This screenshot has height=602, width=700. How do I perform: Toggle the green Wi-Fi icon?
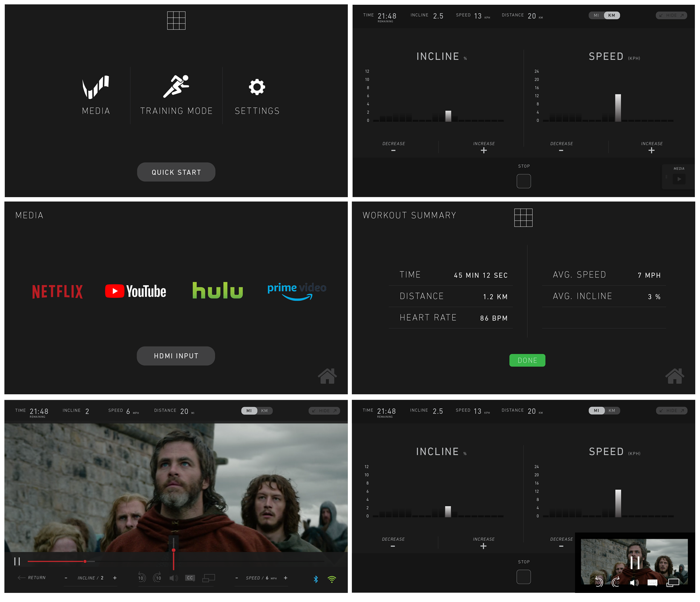click(x=332, y=579)
